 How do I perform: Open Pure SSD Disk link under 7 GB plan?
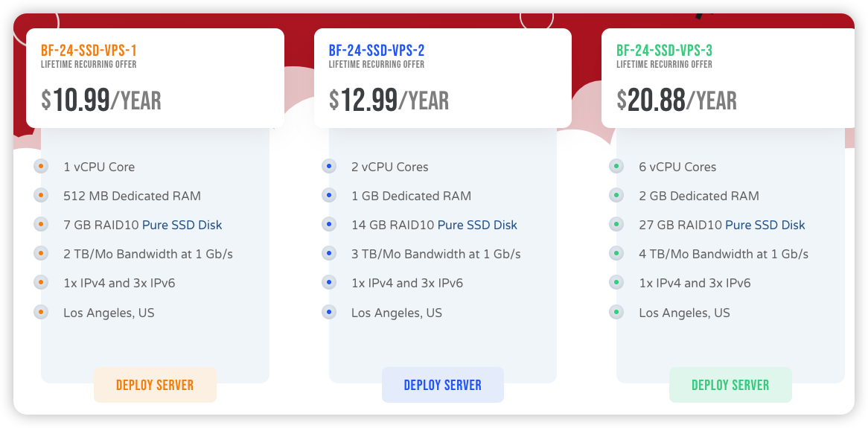[182, 225]
